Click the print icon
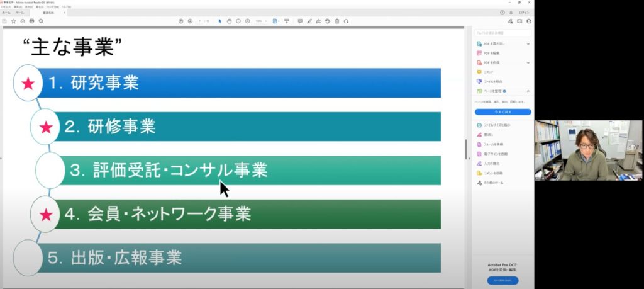This screenshot has height=289, width=644. [x=31, y=21]
